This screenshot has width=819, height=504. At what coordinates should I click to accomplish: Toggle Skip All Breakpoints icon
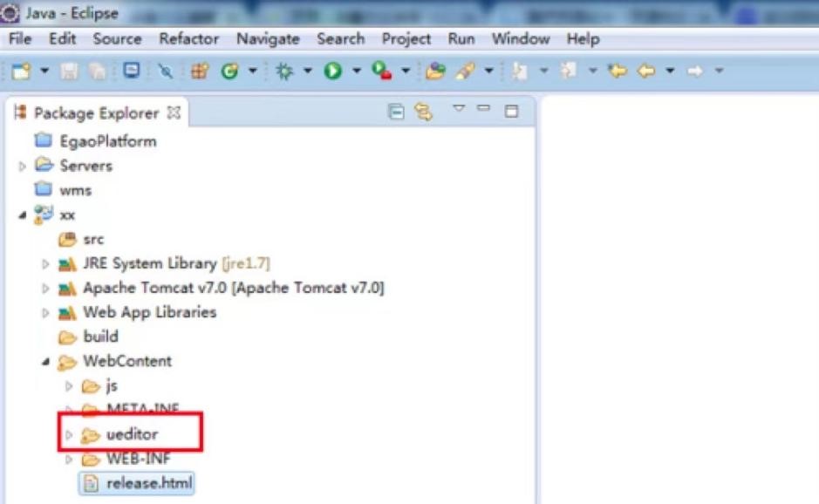click(165, 71)
